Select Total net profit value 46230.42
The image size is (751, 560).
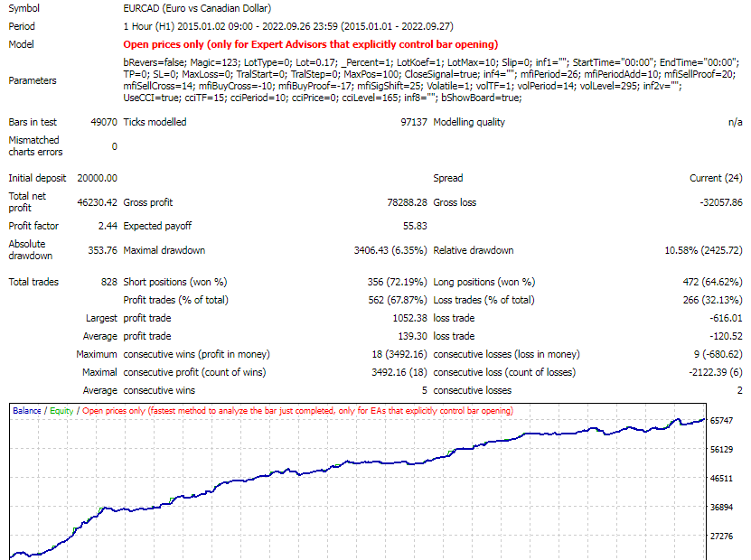point(97,202)
